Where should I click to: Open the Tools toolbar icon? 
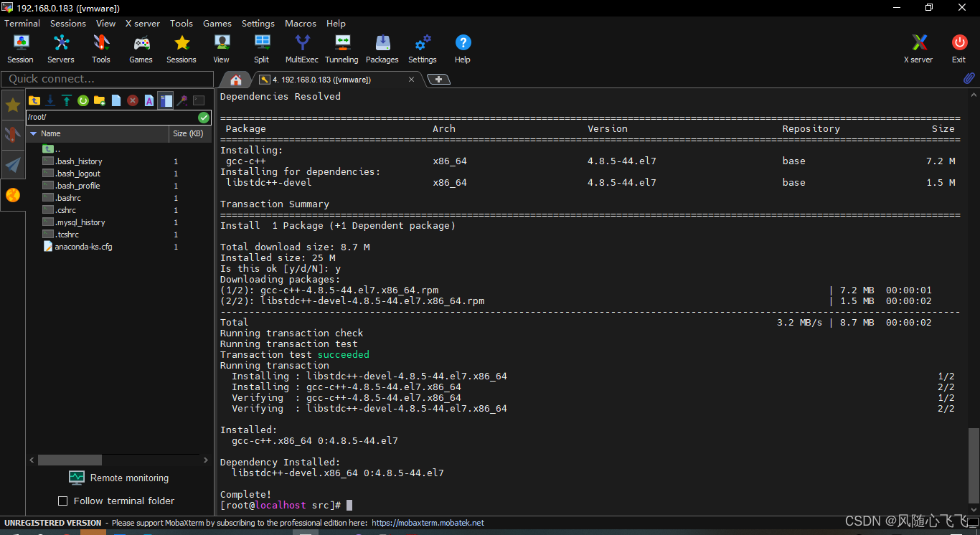101,49
